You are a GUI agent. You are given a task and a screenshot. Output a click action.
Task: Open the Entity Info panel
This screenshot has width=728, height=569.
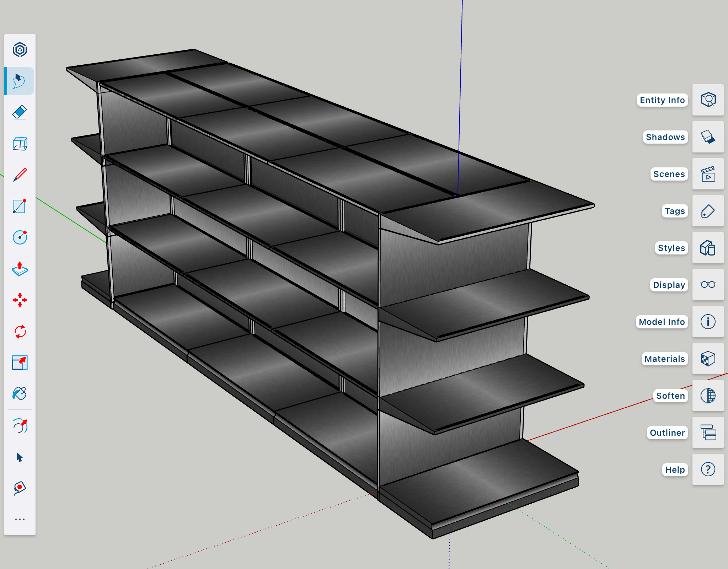click(x=708, y=100)
